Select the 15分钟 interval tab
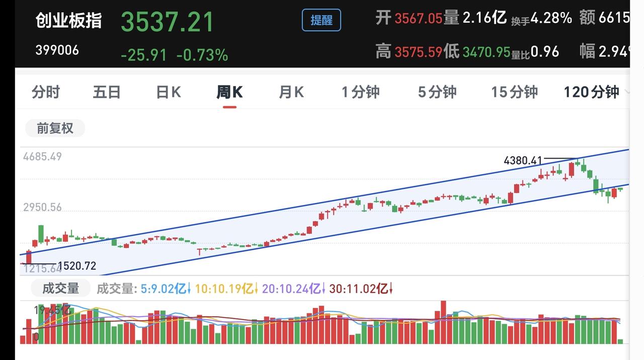This screenshot has height=360, width=644. [x=514, y=92]
